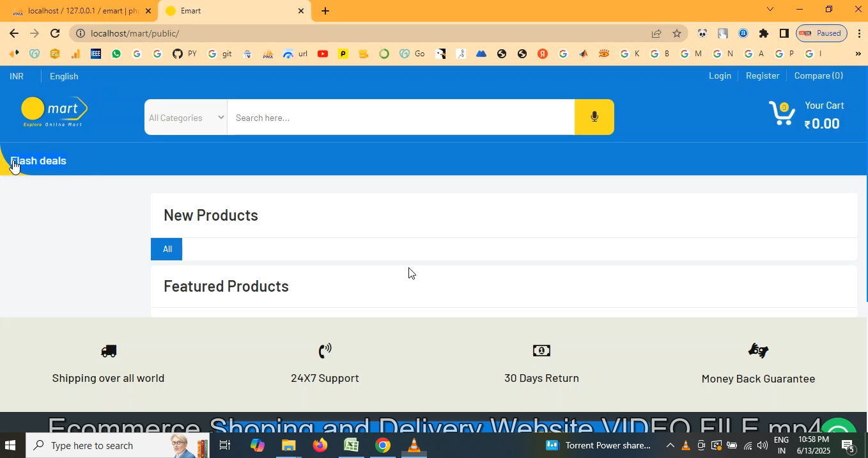Click the Search here input field
The width and height of the screenshot is (868, 458).
click(x=401, y=118)
